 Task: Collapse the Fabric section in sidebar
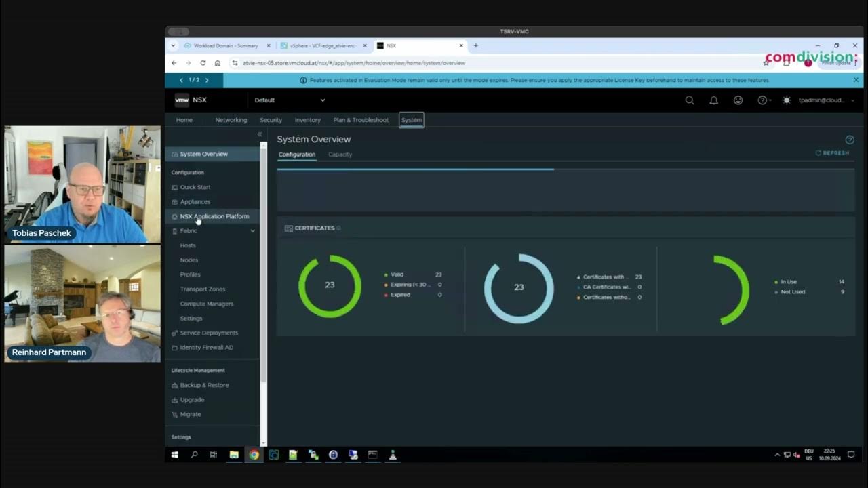coord(253,231)
